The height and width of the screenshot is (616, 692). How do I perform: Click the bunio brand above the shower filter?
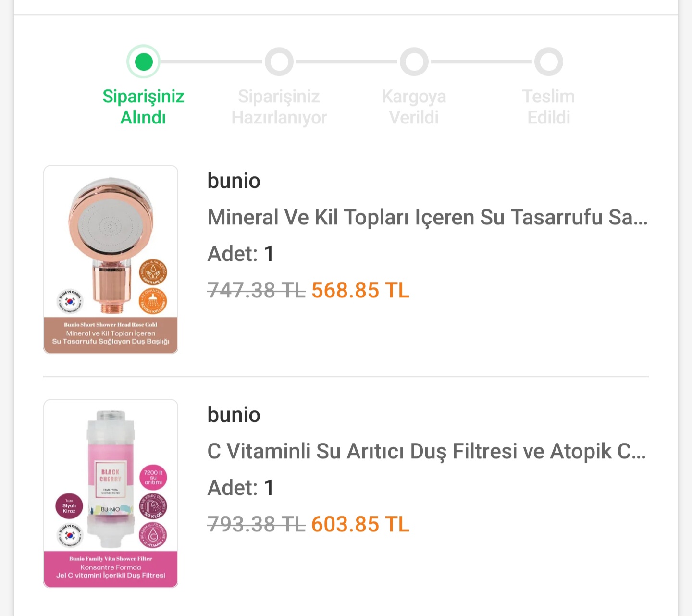click(234, 415)
